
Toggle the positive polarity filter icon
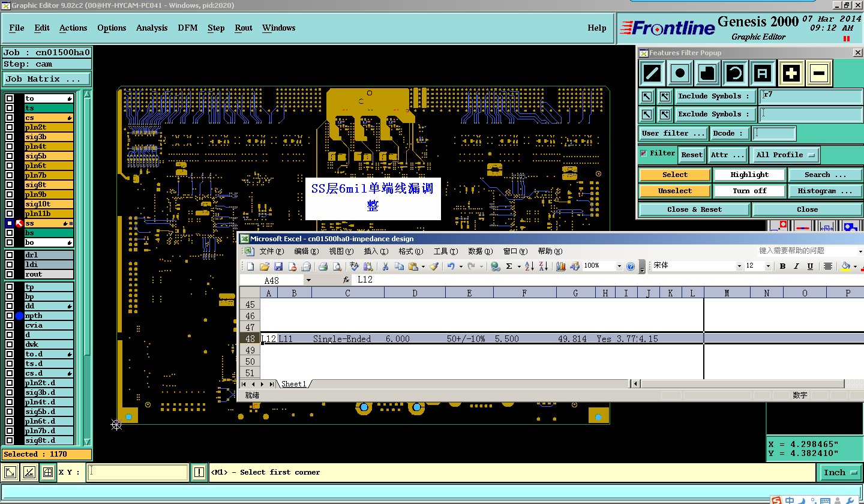tap(791, 74)
